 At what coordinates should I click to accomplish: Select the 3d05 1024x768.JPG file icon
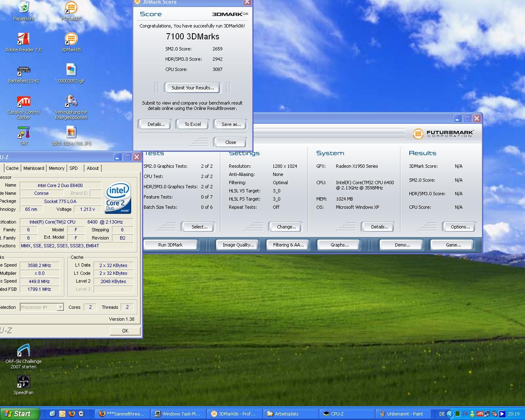point(71,136)
